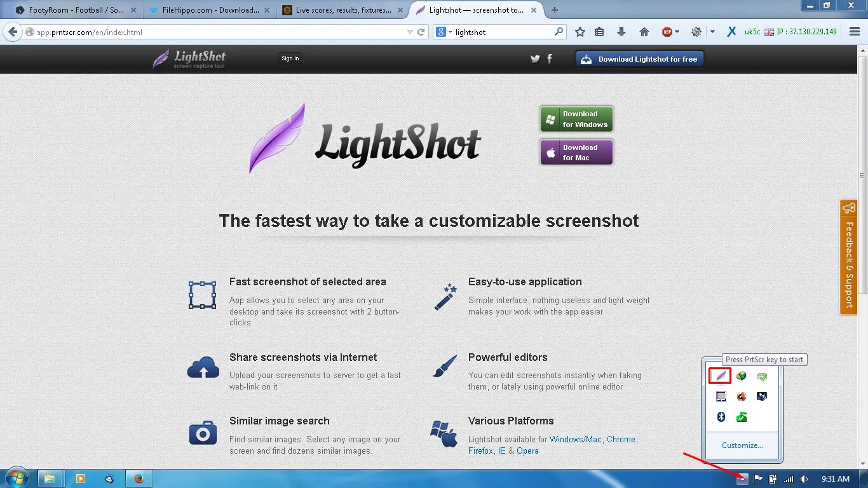Click the IP address text in the toolbar
This screenshot has width=868, height=488.
click(x=806, y=32)
